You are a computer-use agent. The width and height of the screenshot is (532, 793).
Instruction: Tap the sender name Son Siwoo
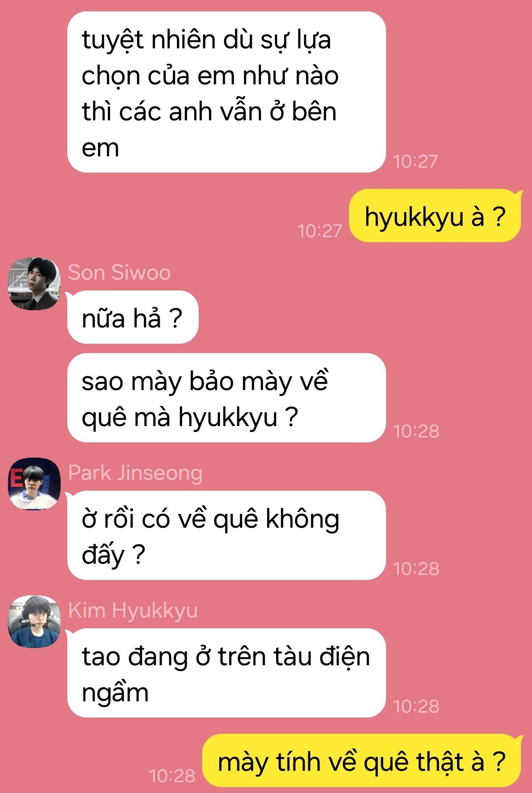(x=119, y=272)
